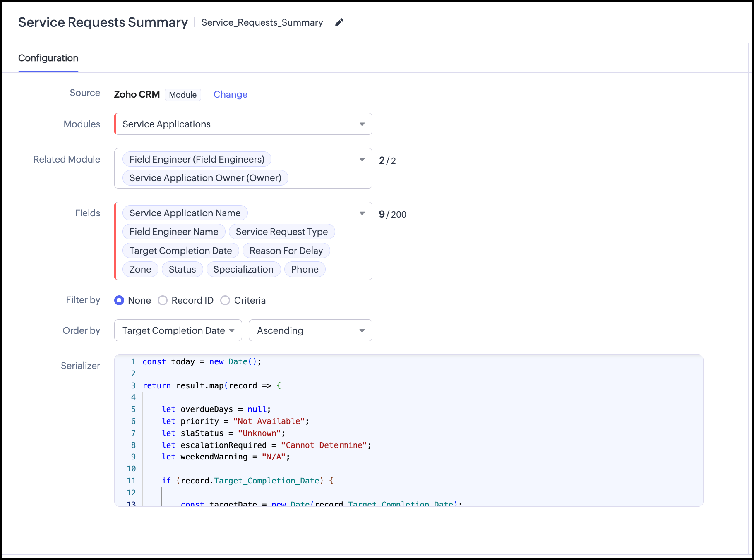Click the if record.Target_Completion_Date code line
This screenshot has width=754, height=560.
coord(247,481)
